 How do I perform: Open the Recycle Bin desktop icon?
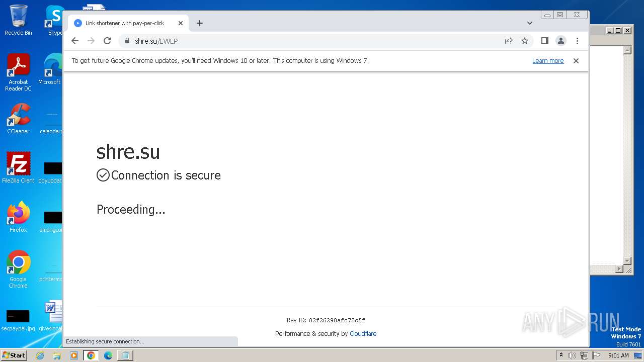point(18,20)
